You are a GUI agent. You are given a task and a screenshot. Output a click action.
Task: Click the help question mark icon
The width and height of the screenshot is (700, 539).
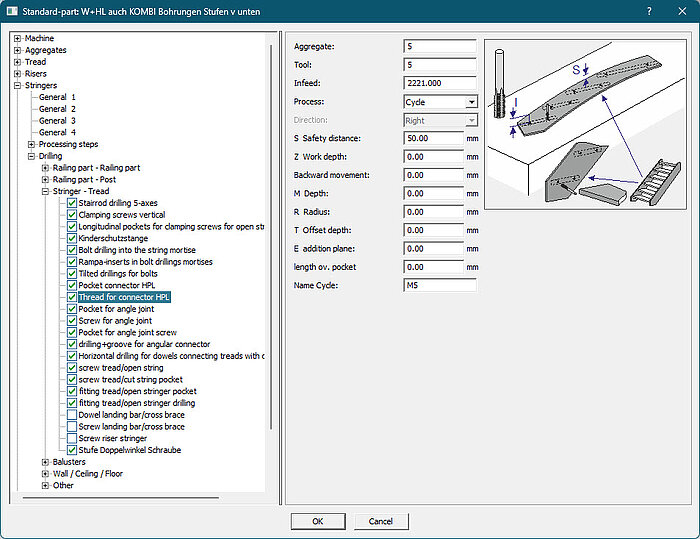click(650, 11)
